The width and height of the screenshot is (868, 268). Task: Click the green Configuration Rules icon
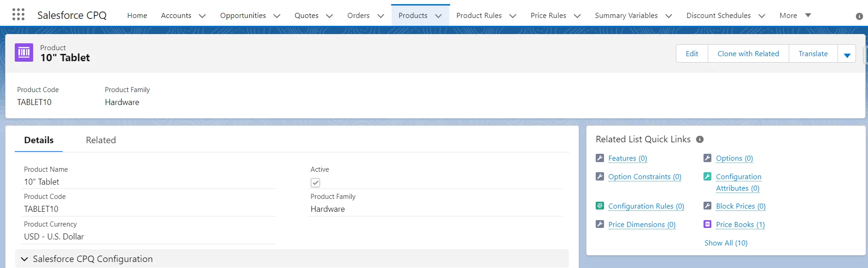pos(600,206)
